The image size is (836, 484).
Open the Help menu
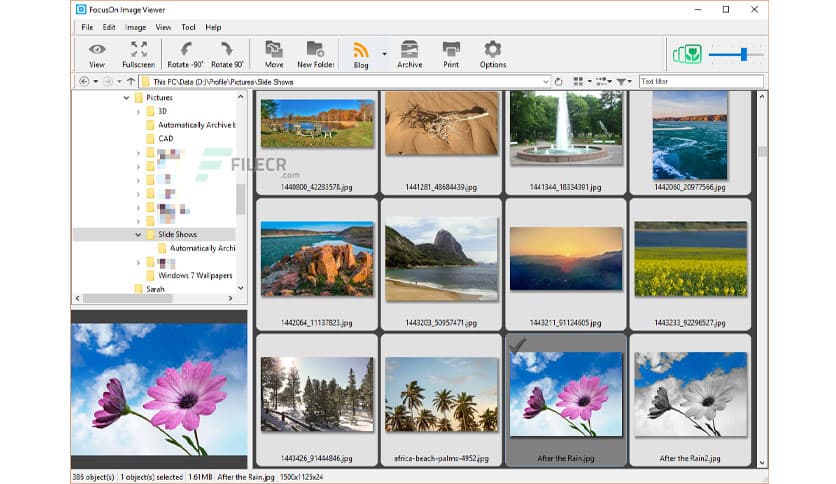tap(213, 27)
